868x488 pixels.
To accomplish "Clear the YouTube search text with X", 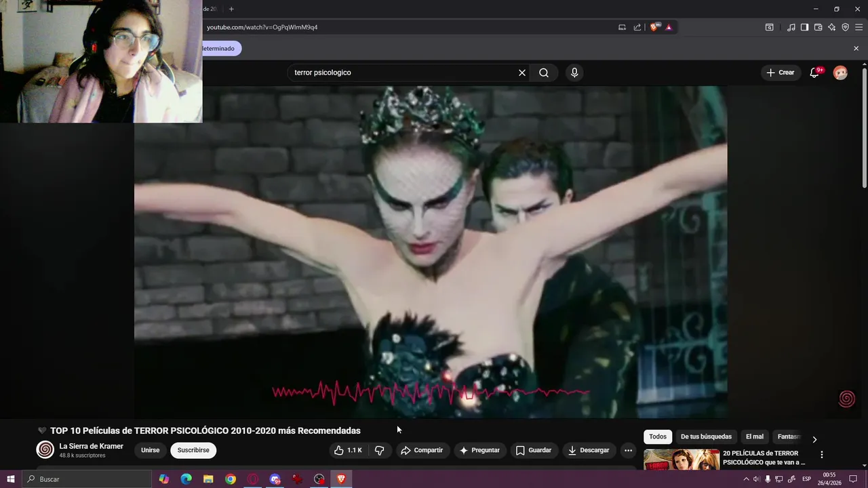I will click(x=522, y=73).
